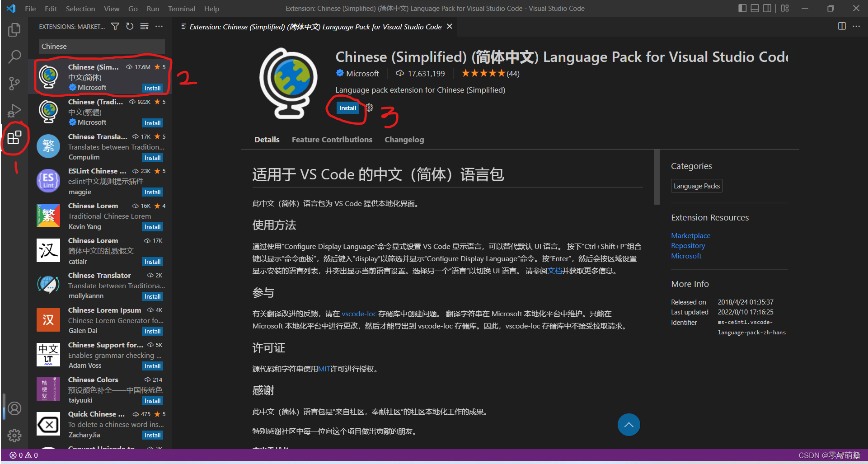Screen dimensions: 868x464
Task: Click the scroll-to-top round arrow button
Action: 629,425
